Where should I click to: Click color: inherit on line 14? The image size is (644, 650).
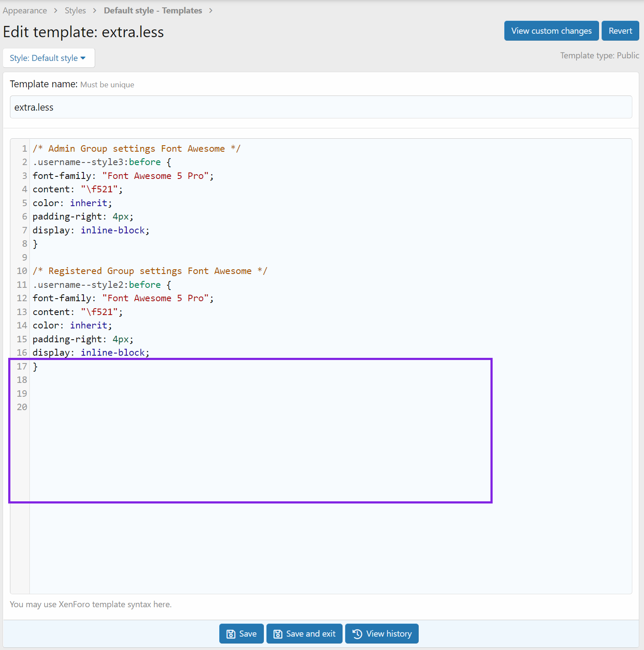(x=72, y=325)
